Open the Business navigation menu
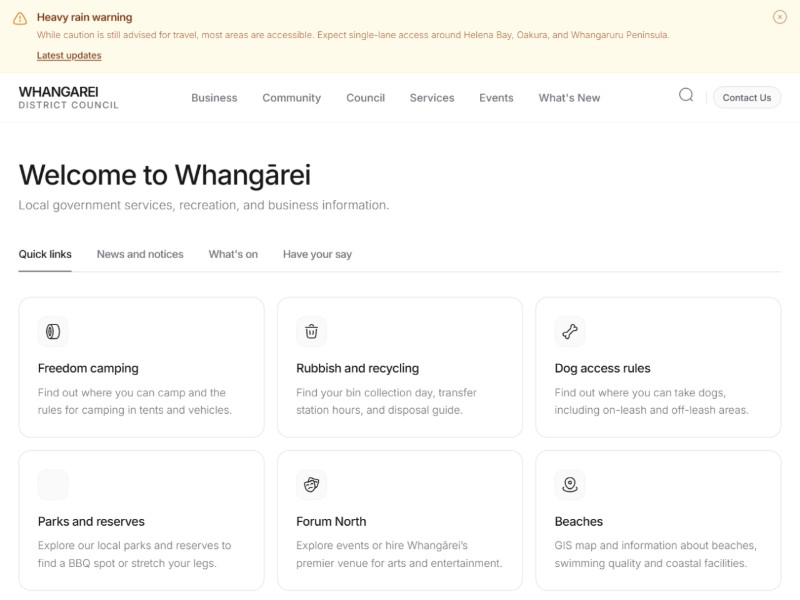This screenshot has width=800, height=600. 214,98
